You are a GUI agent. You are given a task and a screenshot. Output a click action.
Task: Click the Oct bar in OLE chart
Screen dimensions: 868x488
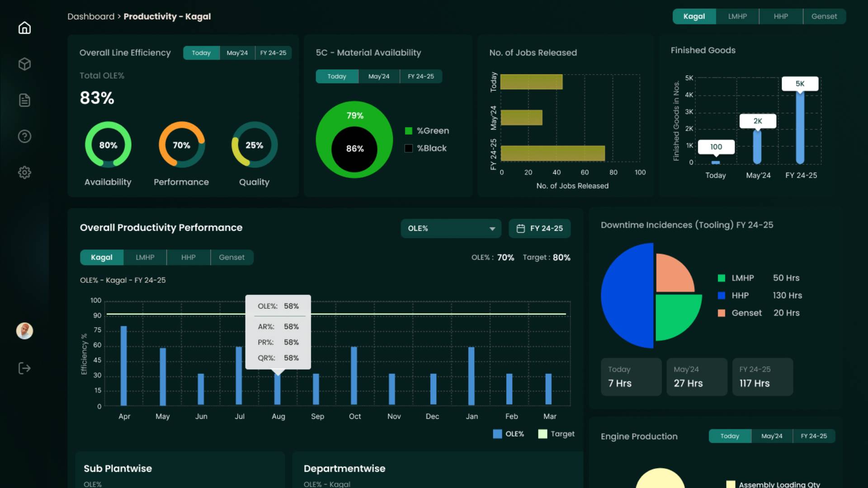click(x=354, y=375)
